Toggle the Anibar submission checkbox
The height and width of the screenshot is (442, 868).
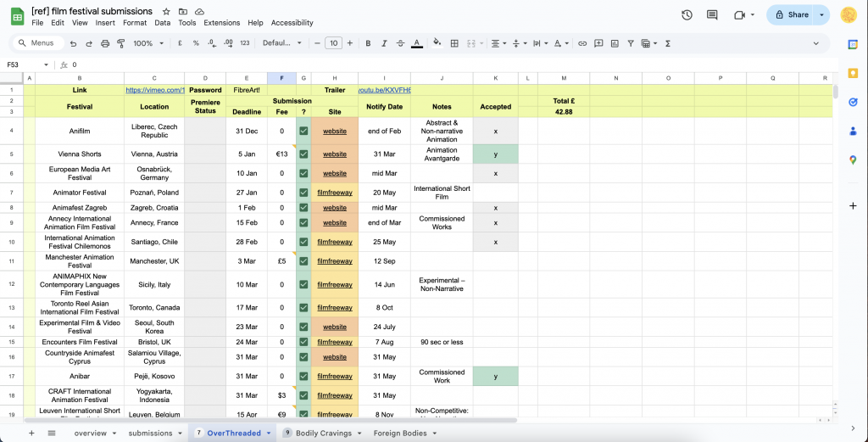tap(303, 376)
